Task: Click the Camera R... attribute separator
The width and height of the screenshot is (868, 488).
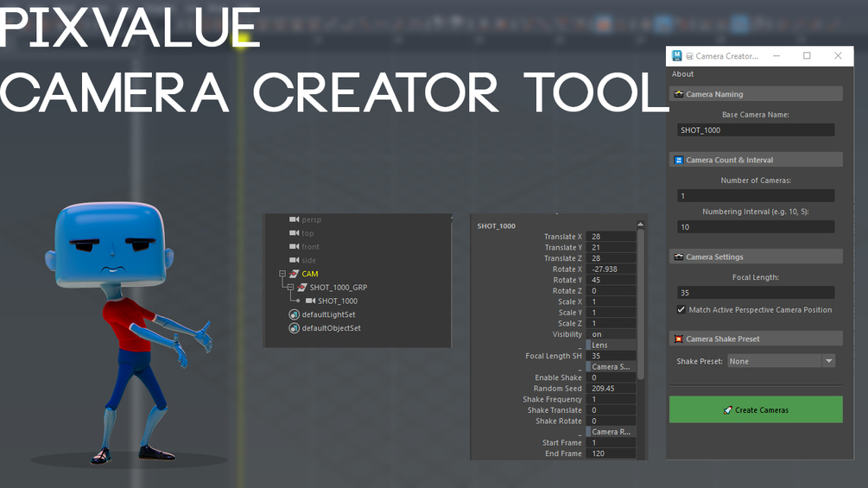Action: [611, 432]
